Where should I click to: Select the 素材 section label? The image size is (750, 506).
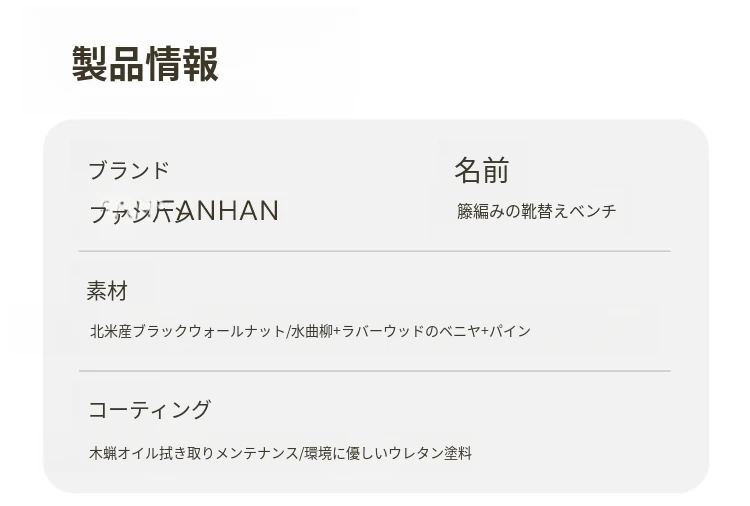pos(107,291)
